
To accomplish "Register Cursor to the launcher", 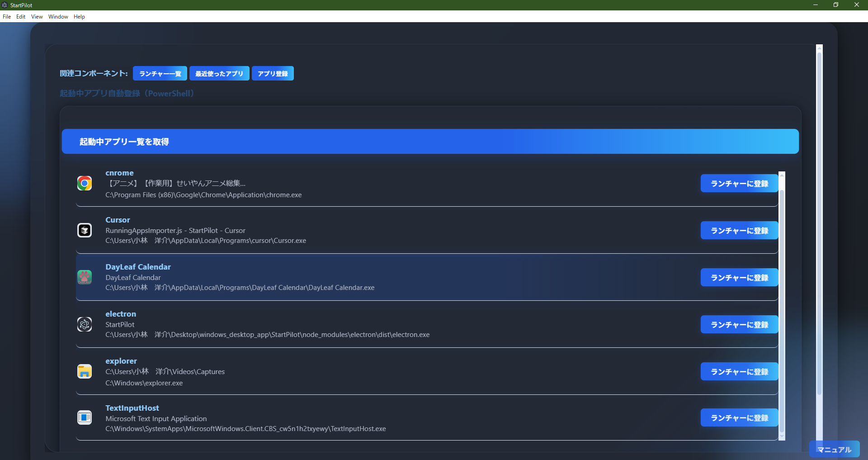I will [739, 230].
